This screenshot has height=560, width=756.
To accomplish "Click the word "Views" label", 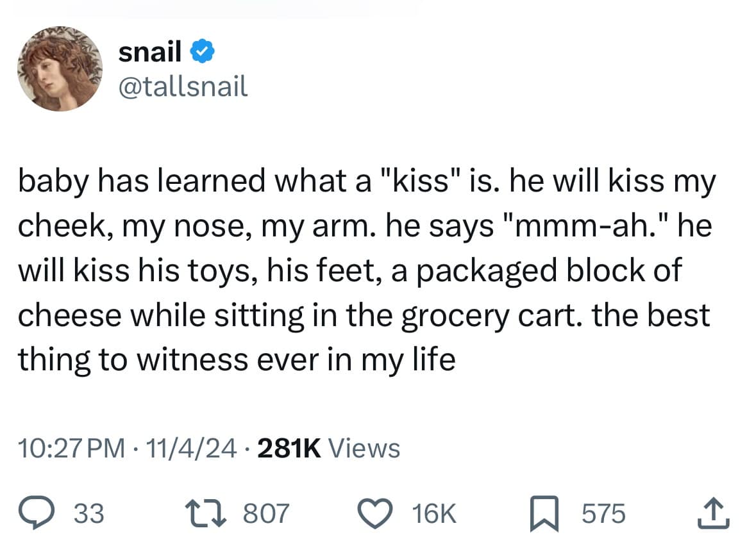I will coord(364,449).
